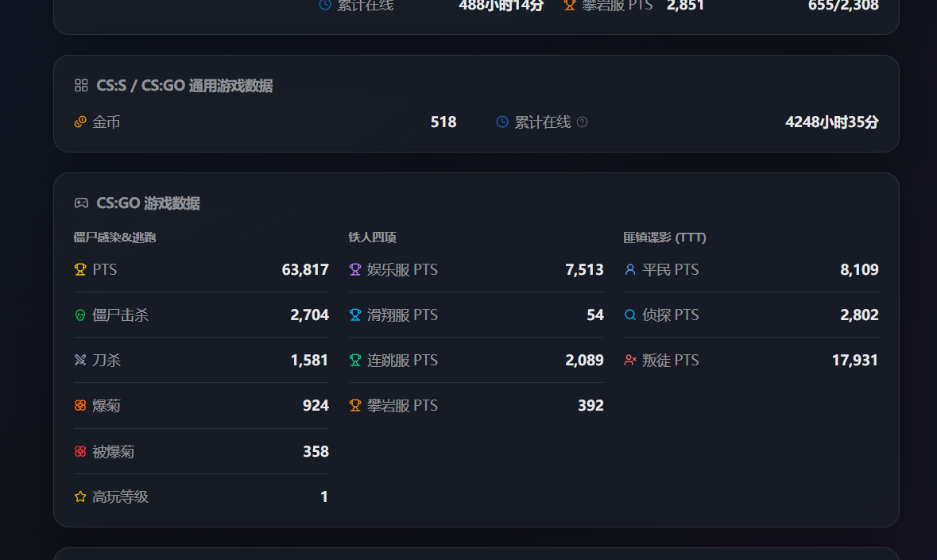This screenshot has width=937, height=560.
Task: Click the 金币 value 518
Action: (x=443, y=122)
